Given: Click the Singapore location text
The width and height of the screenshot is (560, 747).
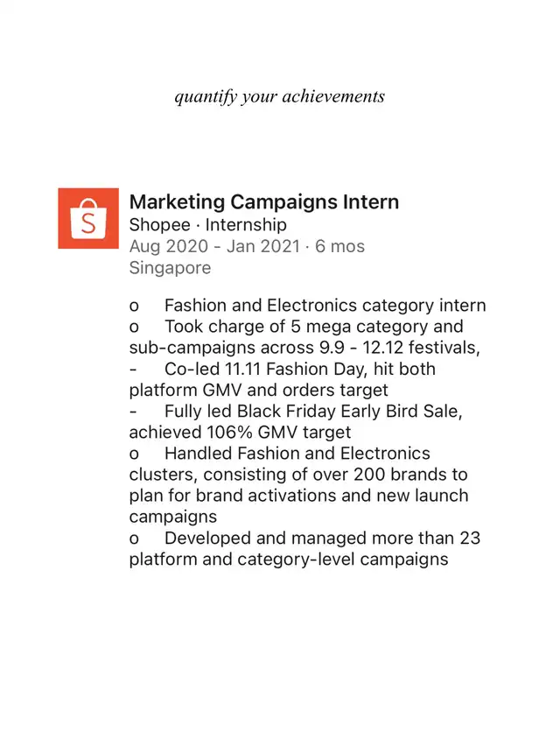Looking at the screenshot, I should tap(170, 268).
